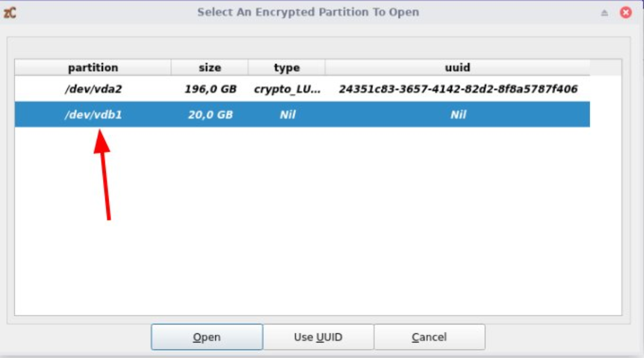Click the UUID value of /dev/vda2
Viewport: 644px width, 358px height.
[x=458, y=89]
